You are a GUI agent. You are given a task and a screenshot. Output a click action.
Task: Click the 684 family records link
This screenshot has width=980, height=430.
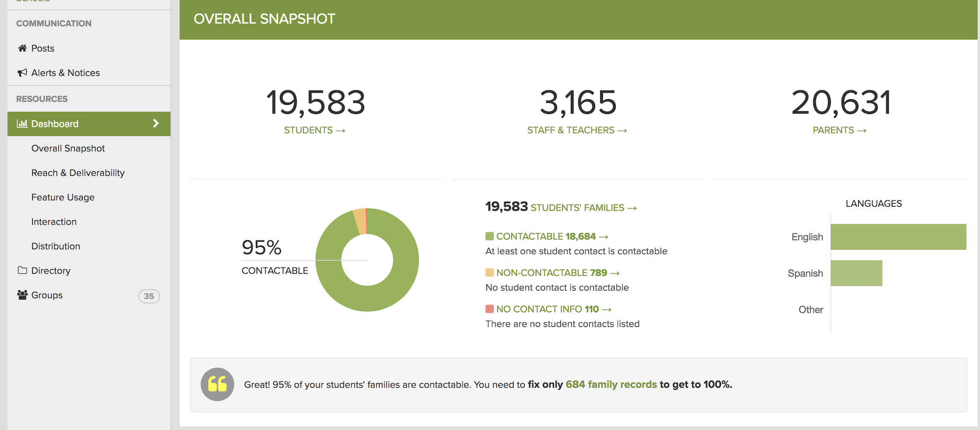[611, 384]
